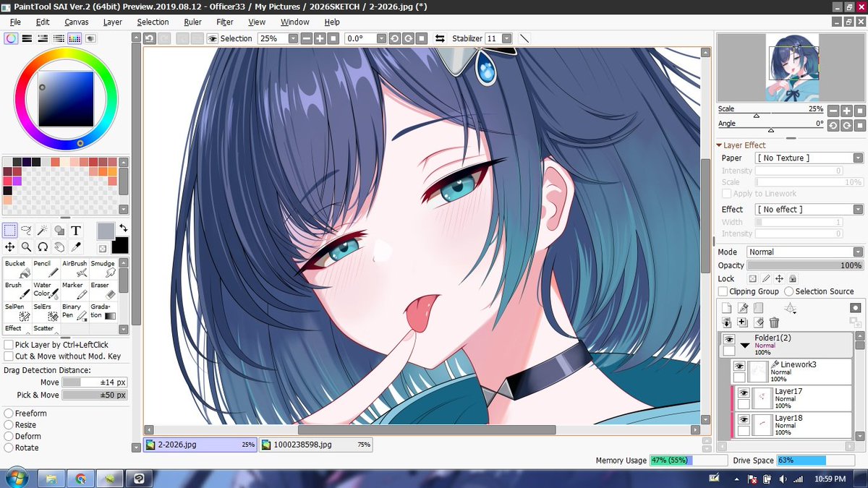Delete the layer with the trash icon
This screenshot has width=868, height=488.
[775, 322]
